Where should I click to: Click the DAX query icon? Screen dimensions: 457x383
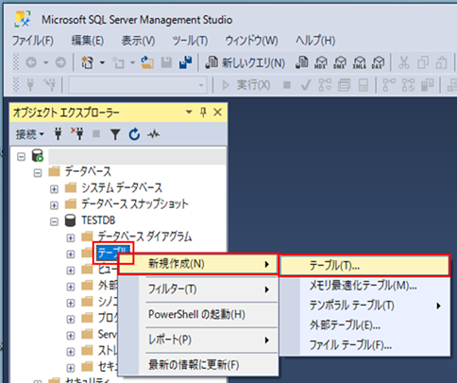tap(378, 62)
